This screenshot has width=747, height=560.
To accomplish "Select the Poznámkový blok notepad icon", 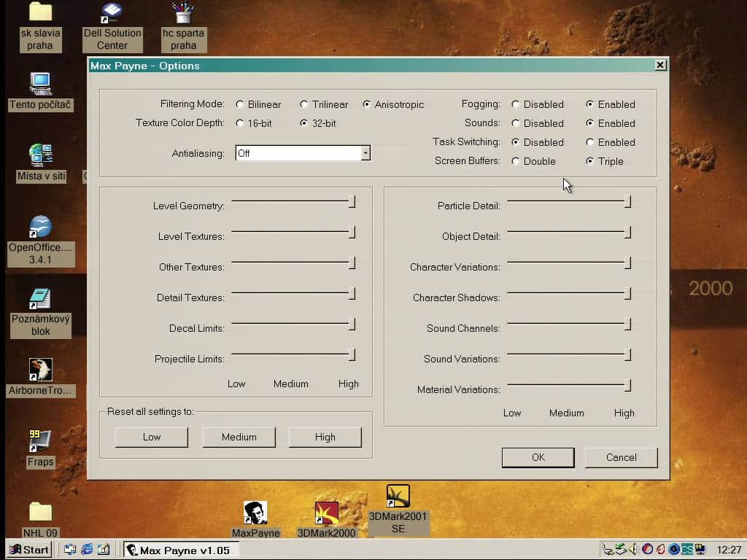I will click(40, 298).
